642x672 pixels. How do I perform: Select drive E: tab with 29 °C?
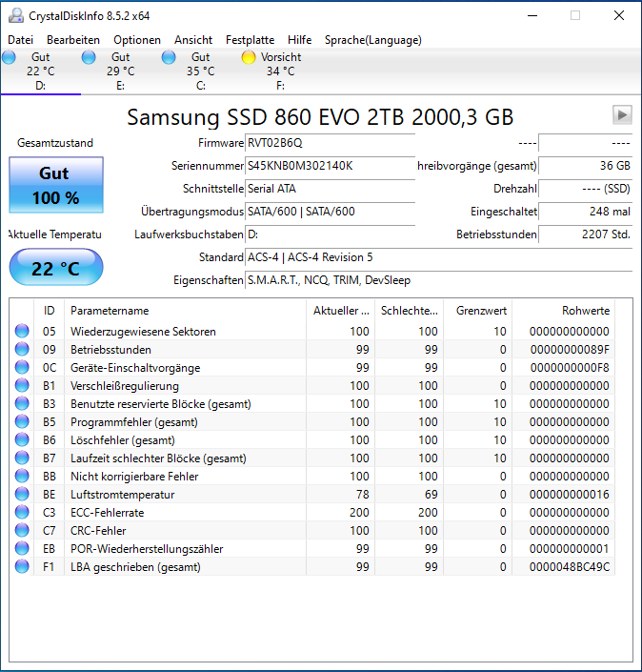tap(120, 71)
